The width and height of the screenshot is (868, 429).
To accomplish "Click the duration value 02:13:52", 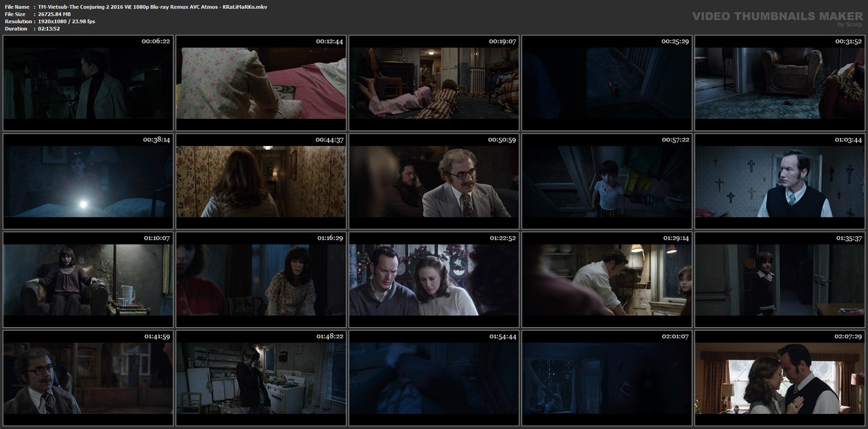I will click(x=49, y=29).
